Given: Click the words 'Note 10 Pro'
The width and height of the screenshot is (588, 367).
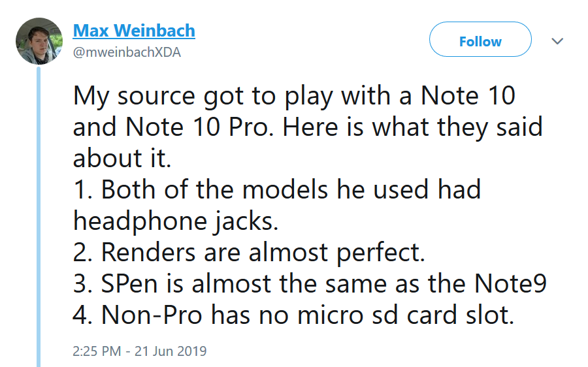Looking at the screenshot, I should [197, 127].
